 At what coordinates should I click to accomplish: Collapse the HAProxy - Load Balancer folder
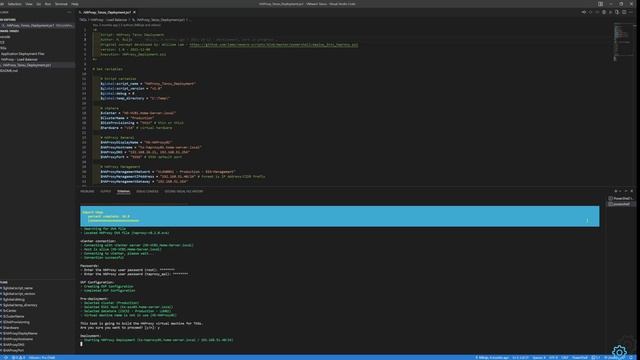point(20,60)
